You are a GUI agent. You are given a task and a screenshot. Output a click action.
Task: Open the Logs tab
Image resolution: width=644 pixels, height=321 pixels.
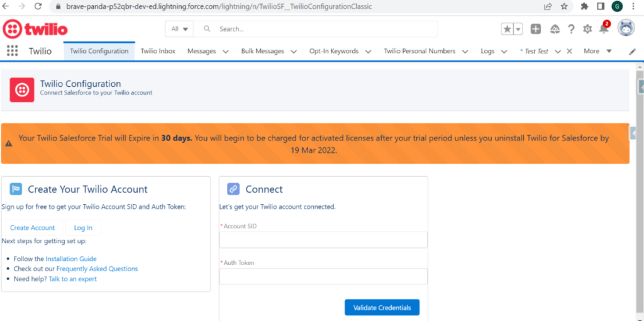[x=487, y=52]
